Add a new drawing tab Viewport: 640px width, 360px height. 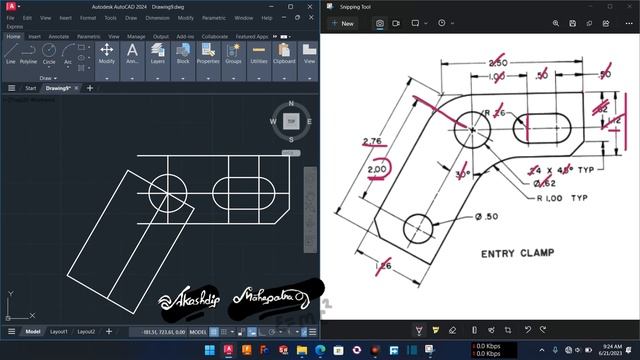tap(90, 88)
